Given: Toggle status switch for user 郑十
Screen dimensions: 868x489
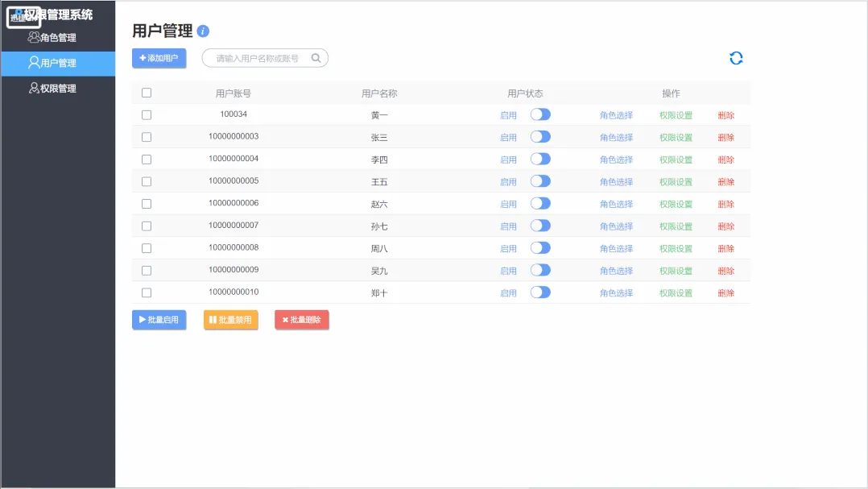Looking at the screenshot, I should [x=540, y=292].
